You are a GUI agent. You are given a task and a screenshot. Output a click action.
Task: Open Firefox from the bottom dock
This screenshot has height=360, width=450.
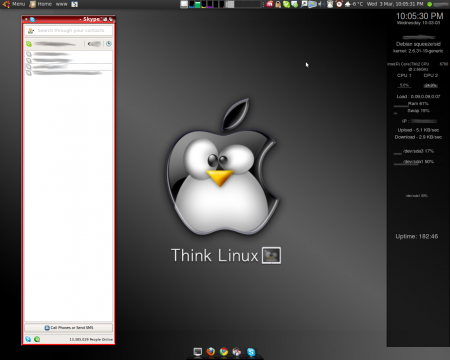pos(210,351)
